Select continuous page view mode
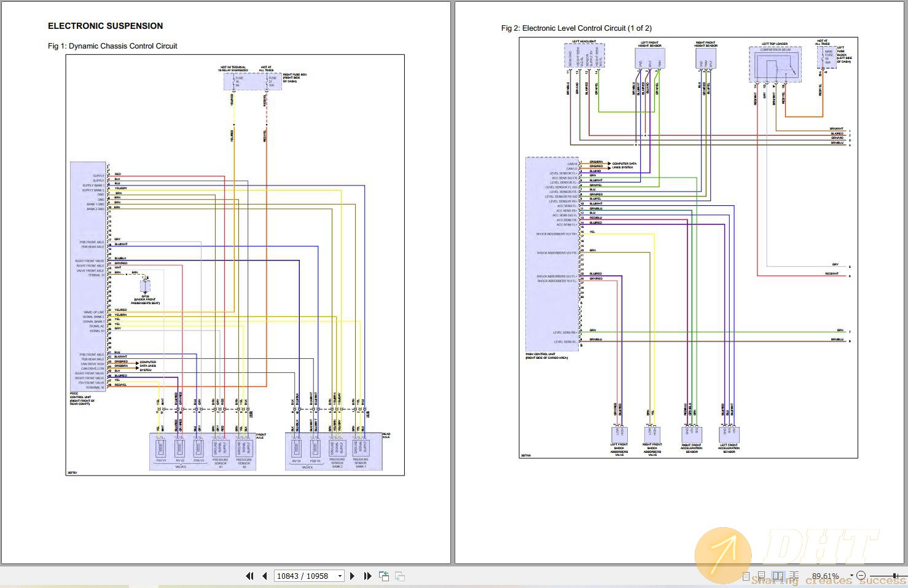Image resolution: width=908 pixels, height=588 pixels. tap(761, 576)
